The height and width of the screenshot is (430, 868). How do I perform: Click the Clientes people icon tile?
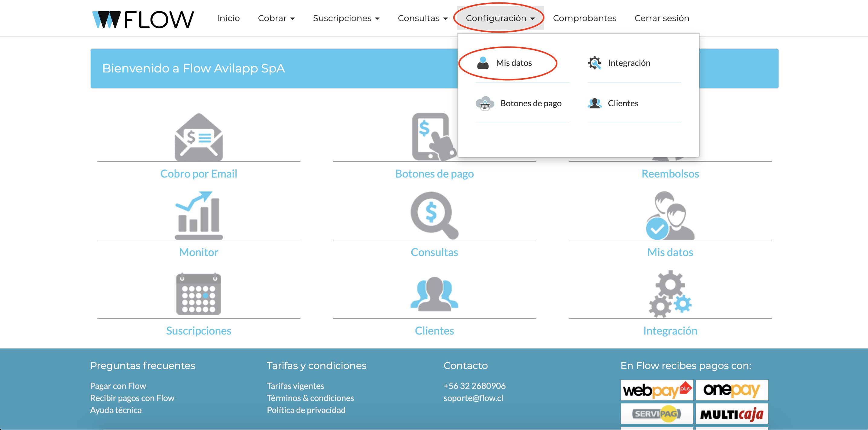click(x=434, y=294)
